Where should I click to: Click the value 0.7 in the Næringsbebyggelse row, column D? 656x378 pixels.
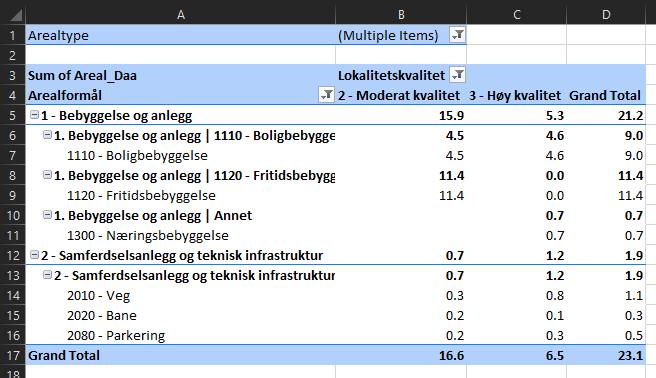[634, 235]
